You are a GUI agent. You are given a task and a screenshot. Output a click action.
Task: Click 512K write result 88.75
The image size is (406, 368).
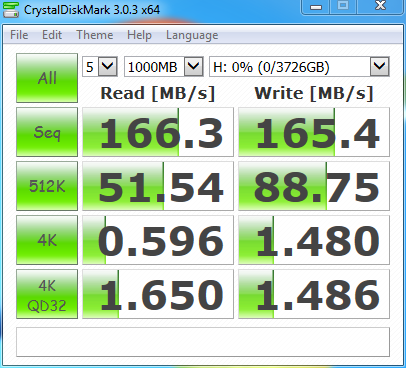[314, 186]
